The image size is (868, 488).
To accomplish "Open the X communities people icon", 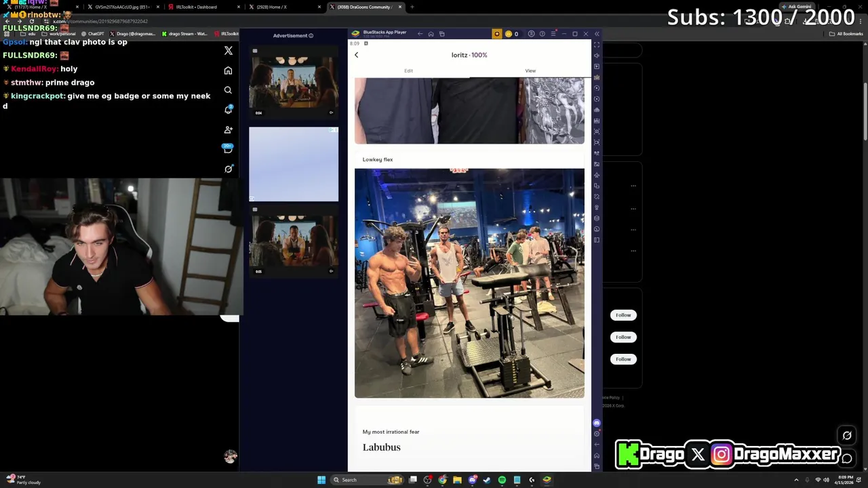I will pos(228,129).
